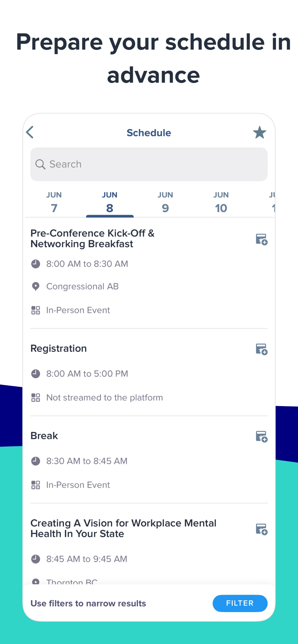Focus the Search input field

[149, 164]
